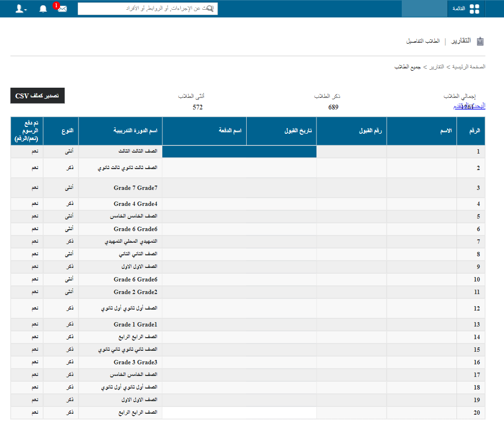Image resolution: width=504 pixels, height=421 pixels.
Task: Select the الرقم column header
Action: coord(471,131)
